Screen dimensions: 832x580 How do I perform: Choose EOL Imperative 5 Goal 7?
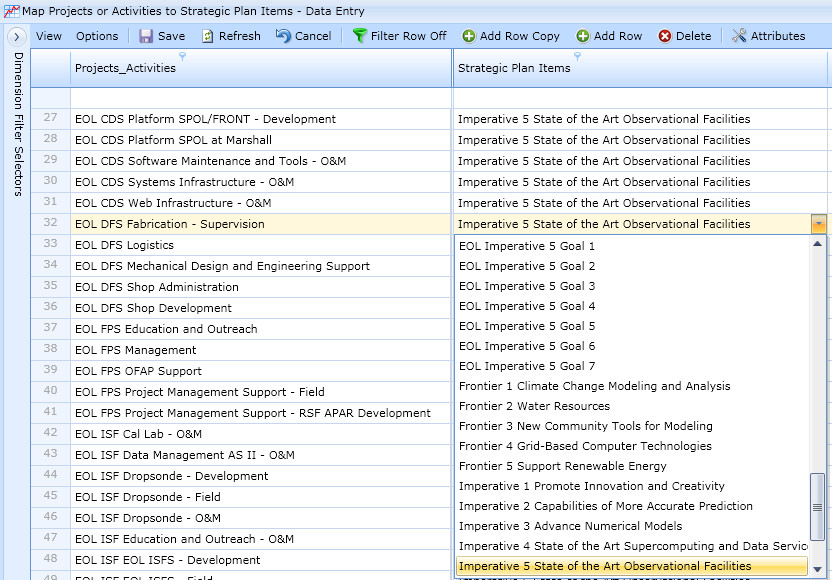coord(631,366)
